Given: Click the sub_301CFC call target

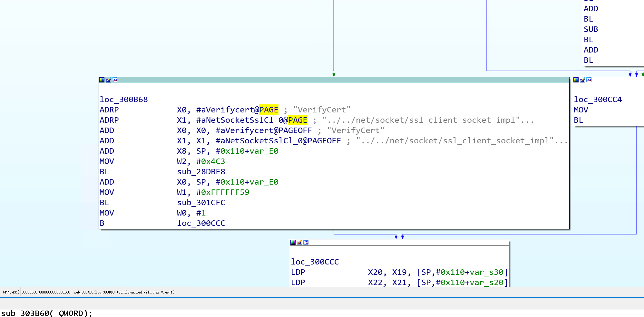Looking at the screenshot, I should [x=201, y=203].
